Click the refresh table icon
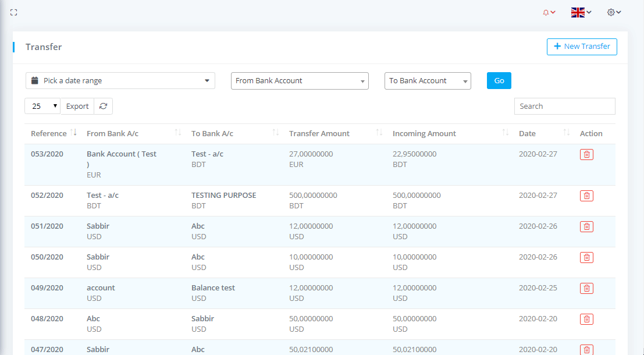The width and height of the screenshot is (644, 355). [103, 106]
